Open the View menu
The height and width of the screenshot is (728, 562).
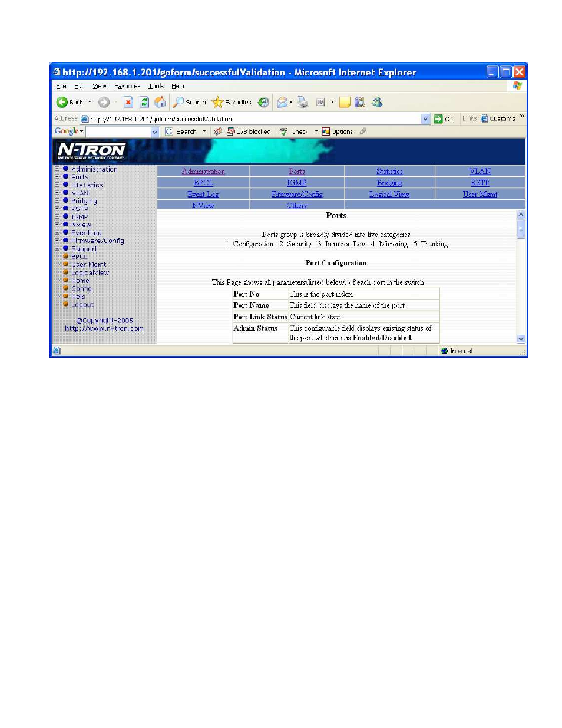click(x=100, y=86)
